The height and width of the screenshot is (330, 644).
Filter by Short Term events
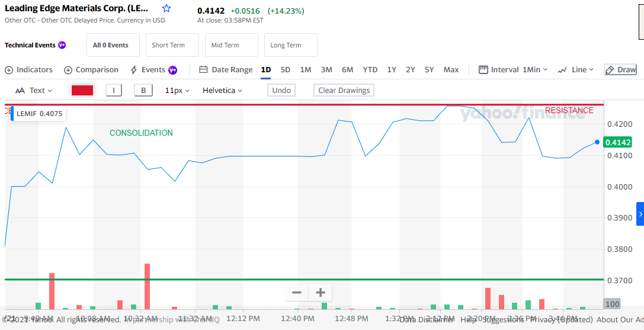pos(172,45)
